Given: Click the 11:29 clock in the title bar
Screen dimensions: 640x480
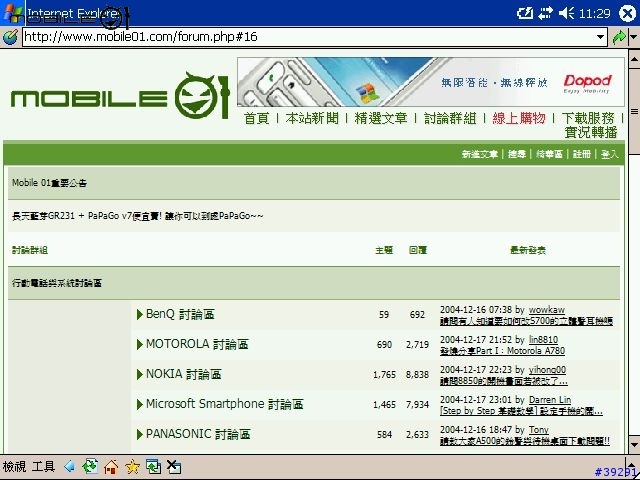Looking at the screenshot, I should [x=595, y=14].
